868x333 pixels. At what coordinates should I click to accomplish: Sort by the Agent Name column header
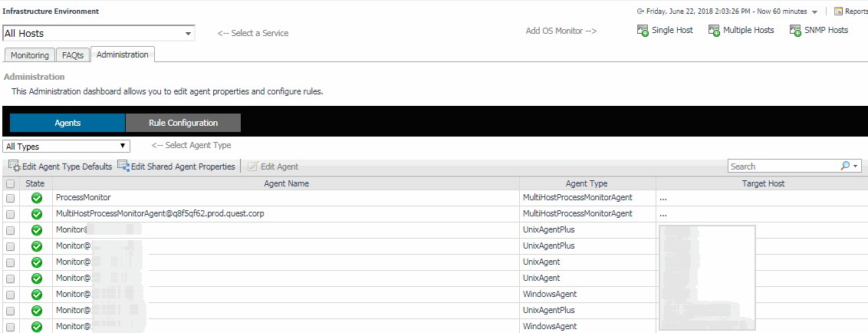click(x=286, y=184)
